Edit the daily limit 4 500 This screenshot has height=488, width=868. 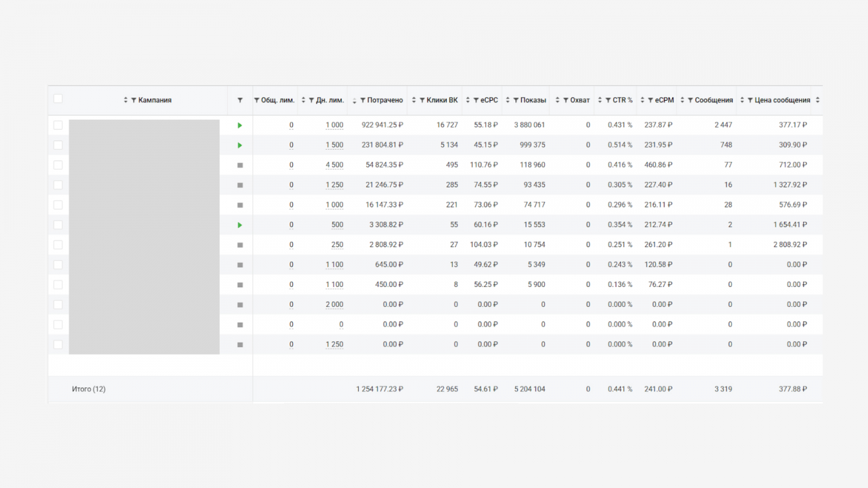(x=335, y=165)
